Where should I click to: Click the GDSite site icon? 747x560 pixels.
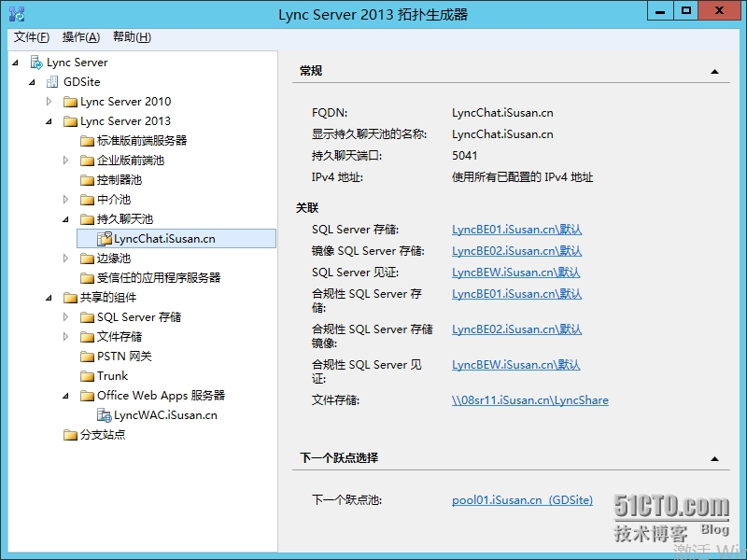point(52,82)
